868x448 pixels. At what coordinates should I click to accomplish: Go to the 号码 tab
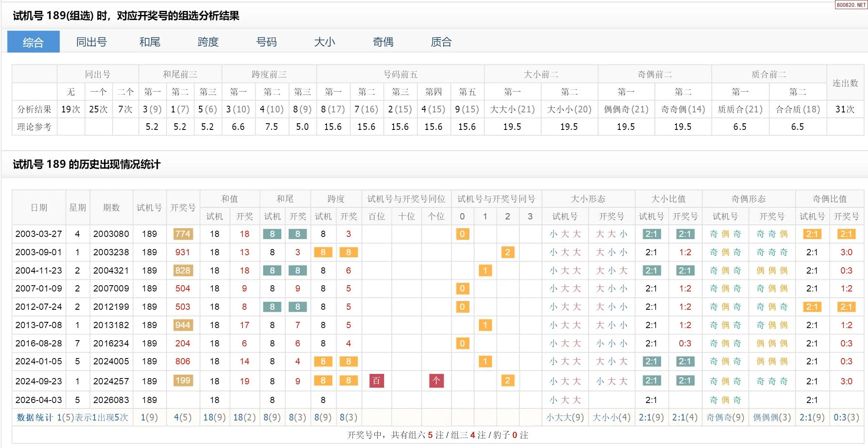click(266, 42)
